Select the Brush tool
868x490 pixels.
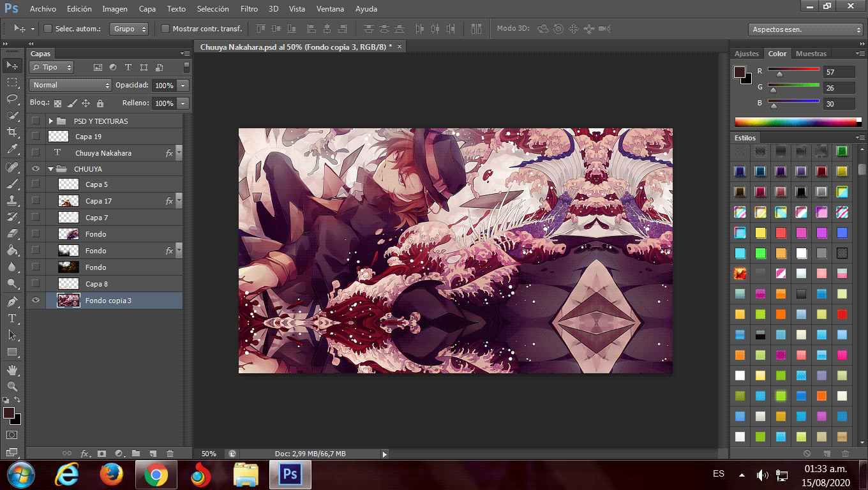[x=12, y=183]
